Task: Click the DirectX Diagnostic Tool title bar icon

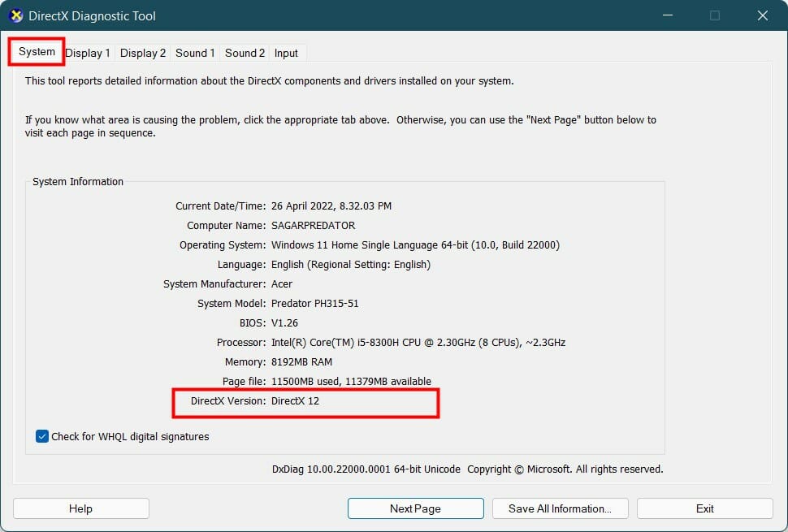Action: point(16,15)
